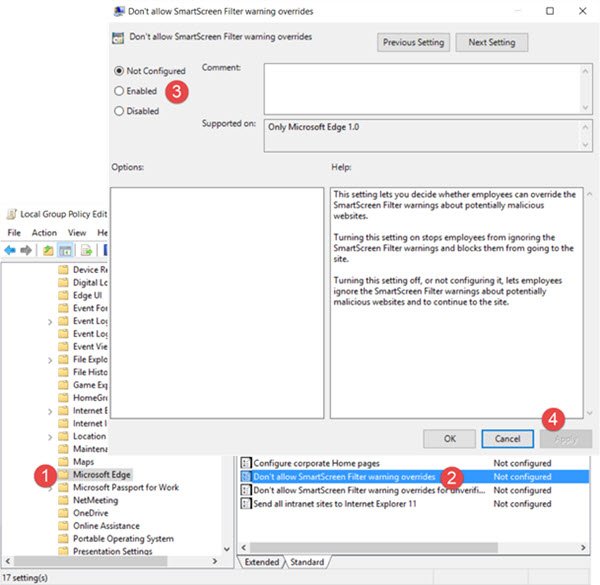Open the File menu
Image resolution: width=600 pixels, height=585 pixels.
[x=14, y=233]
